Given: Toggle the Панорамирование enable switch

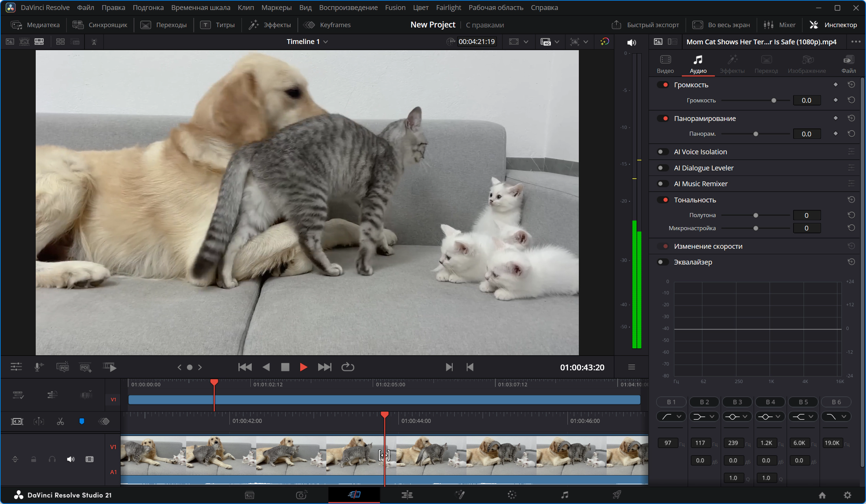Looking at the screenshot, I should coord(663,118).
